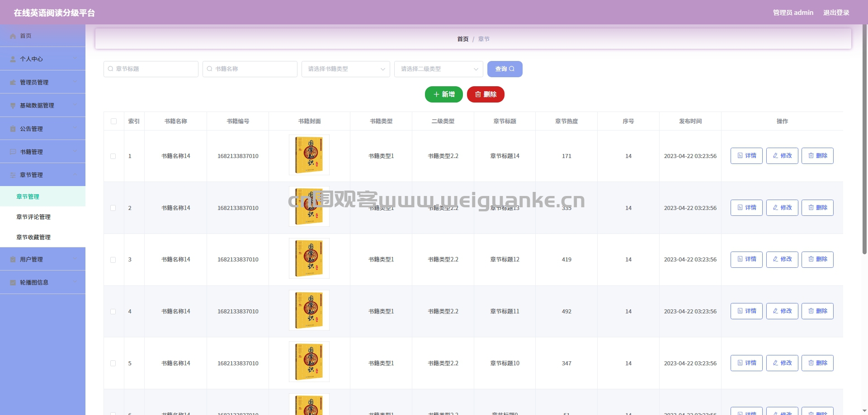Click the chapter heat value 419
This screenshot has width=868, height=415.
pyautogui.click(x=566, y=260)
